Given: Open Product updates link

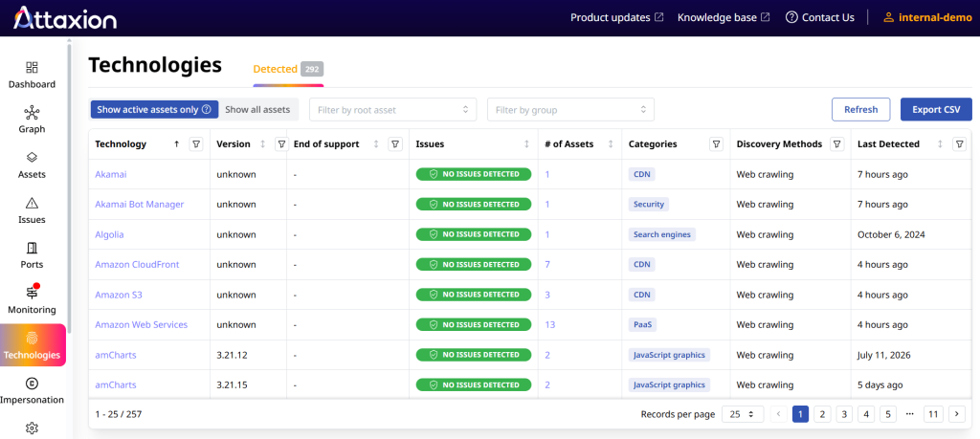Looking at the screenshot, I should coord(617,17).
